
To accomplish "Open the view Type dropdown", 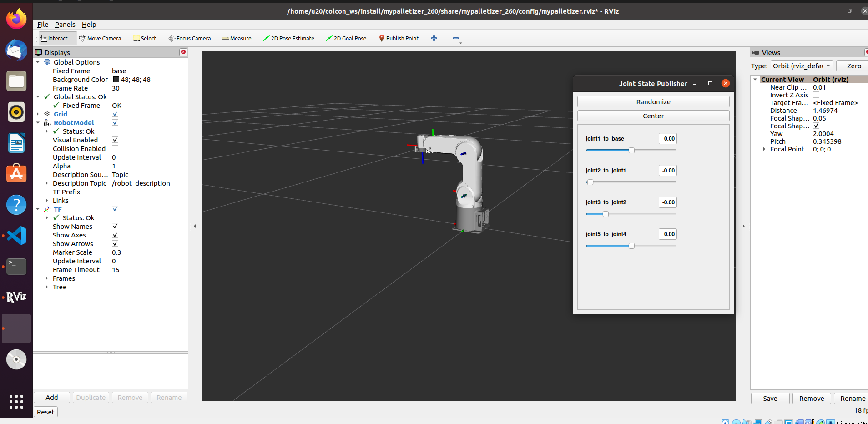I will click(x=802, y=66).
